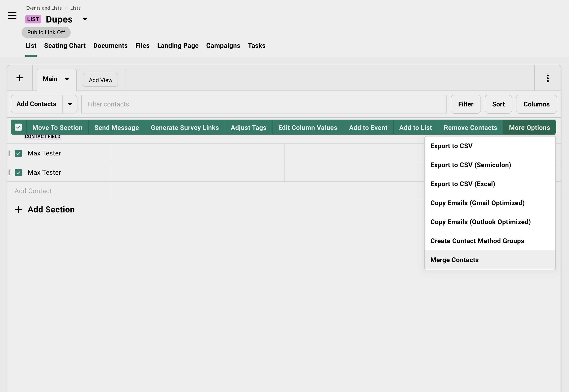Open Adjust Tags for selected contacts
Image resolution: width=569 pixels, height=392 pixels.
tap(248, 128)
